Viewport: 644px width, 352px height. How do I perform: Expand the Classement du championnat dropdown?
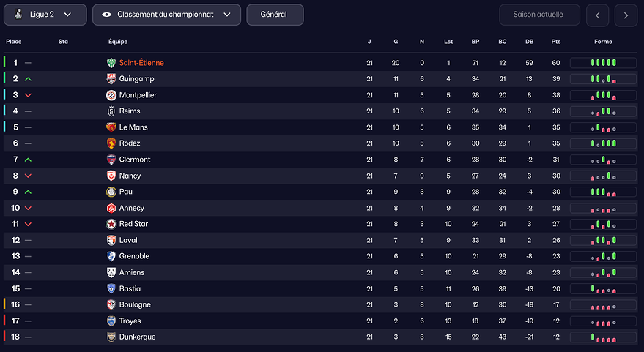[x=166, y=15]
